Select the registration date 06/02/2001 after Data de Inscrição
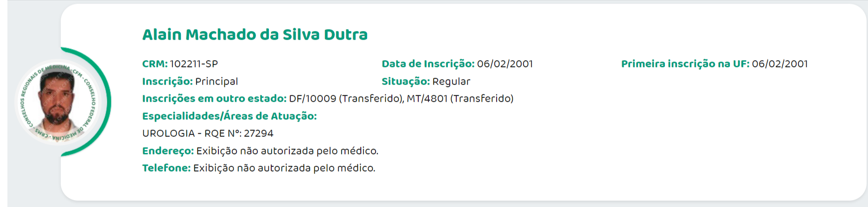 pyautogui.click(x=505, y=64)
